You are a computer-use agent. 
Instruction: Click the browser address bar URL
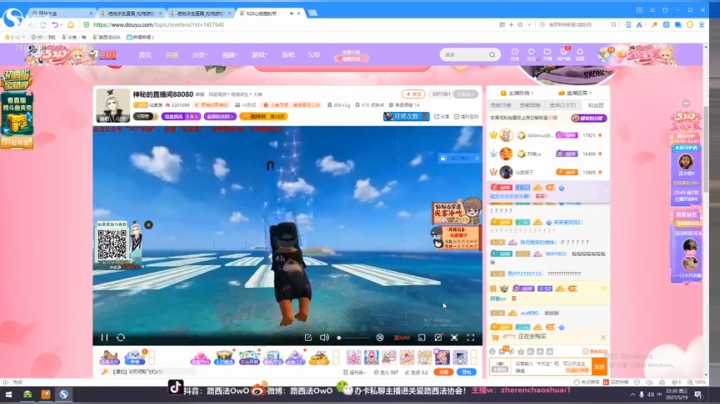[x=158, y=25]
